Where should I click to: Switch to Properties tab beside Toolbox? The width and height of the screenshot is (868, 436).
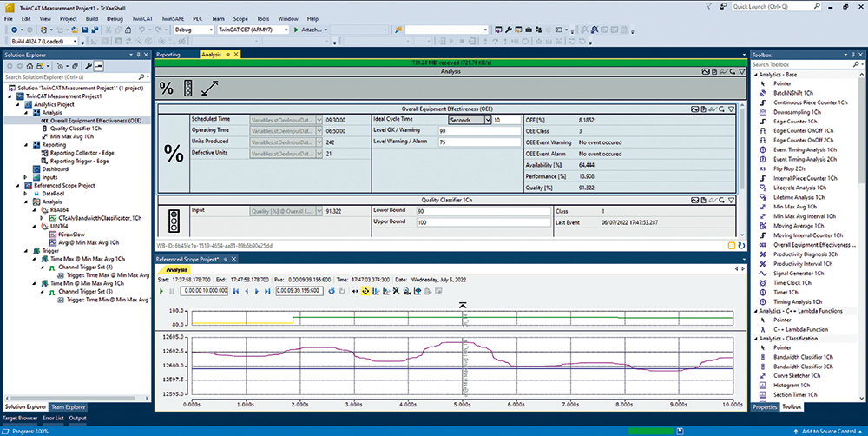(x=765, y=407)
